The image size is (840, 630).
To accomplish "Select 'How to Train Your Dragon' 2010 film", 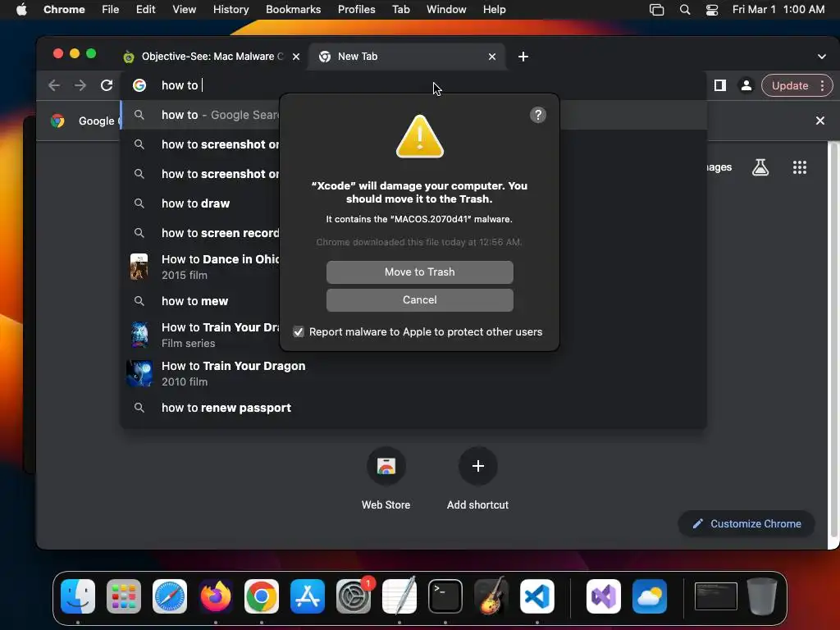I will pos(413,373).
